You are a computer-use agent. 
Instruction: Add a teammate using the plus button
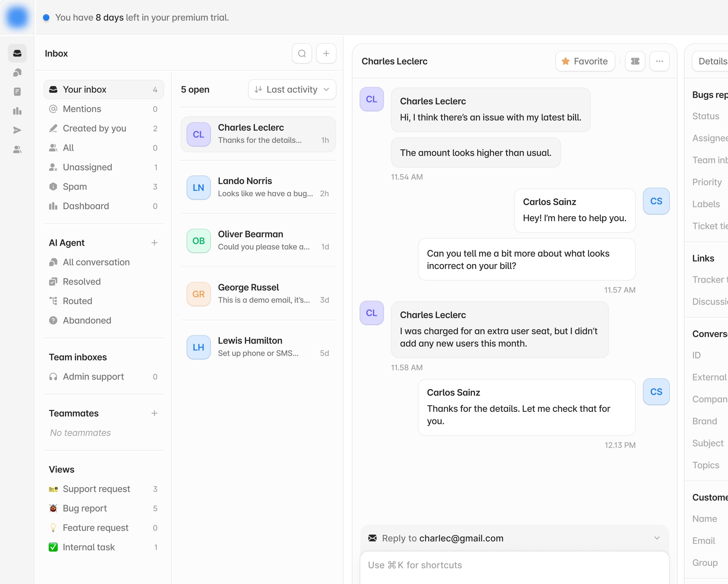(x=154, y=413)
